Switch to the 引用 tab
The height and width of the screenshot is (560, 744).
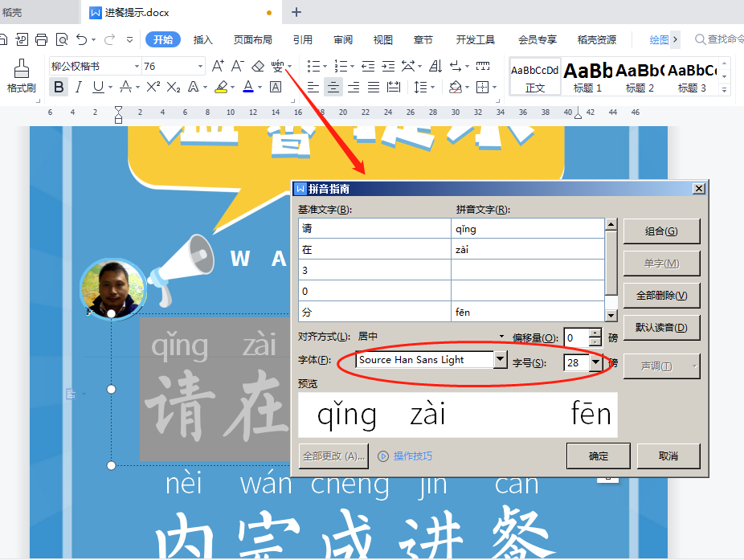click(x=303, y=40)
